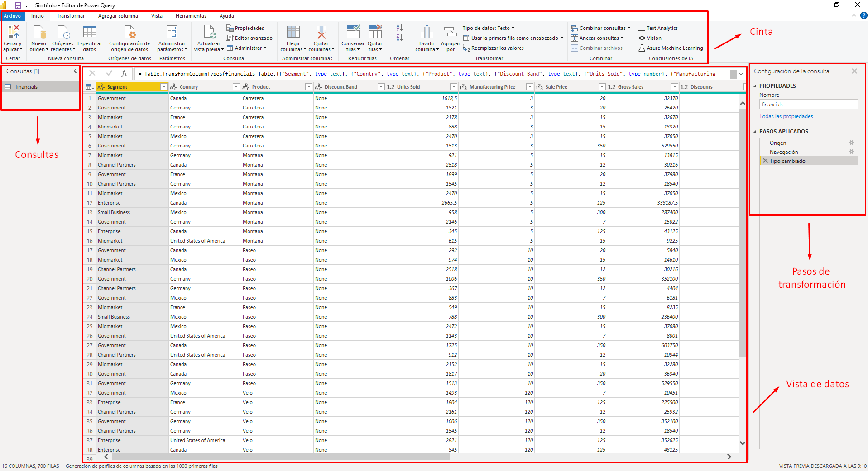Sort ascending with the A-Z icon
The width and height of the screenshot is (868, 471).
[x=399, y=28]
